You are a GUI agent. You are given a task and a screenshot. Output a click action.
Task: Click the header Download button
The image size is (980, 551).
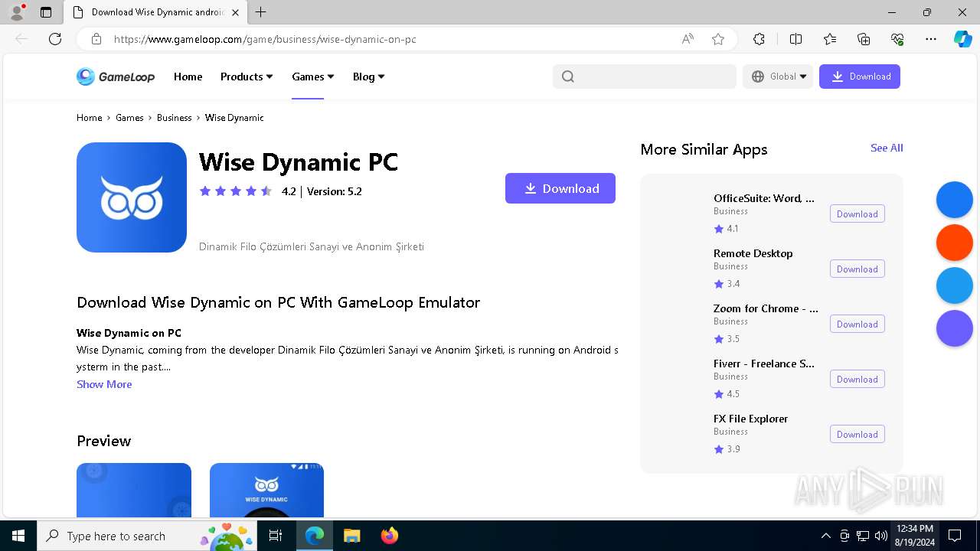(x=860, y=77)
